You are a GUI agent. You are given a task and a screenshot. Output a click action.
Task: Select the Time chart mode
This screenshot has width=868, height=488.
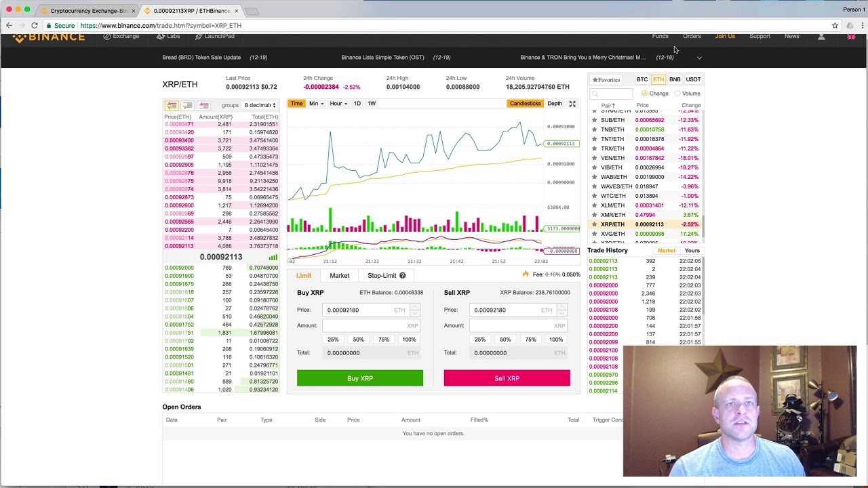pos(296,104)
